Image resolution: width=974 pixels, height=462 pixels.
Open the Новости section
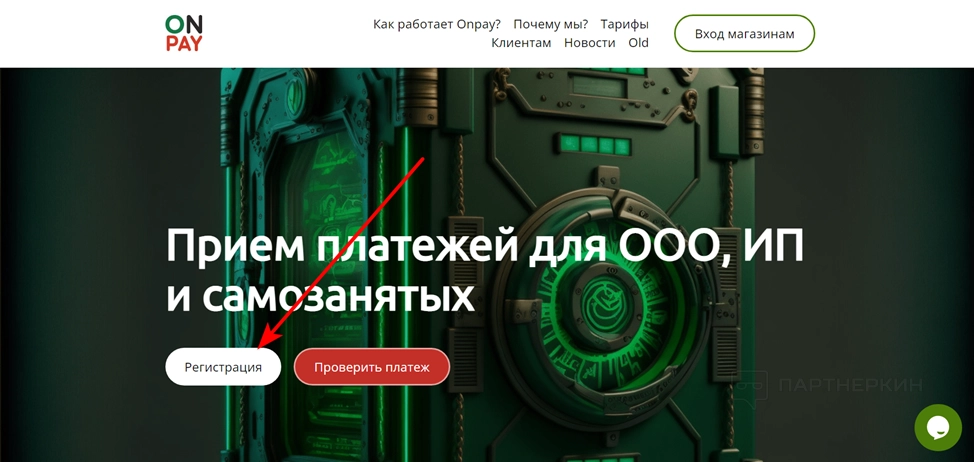point(589,43)
